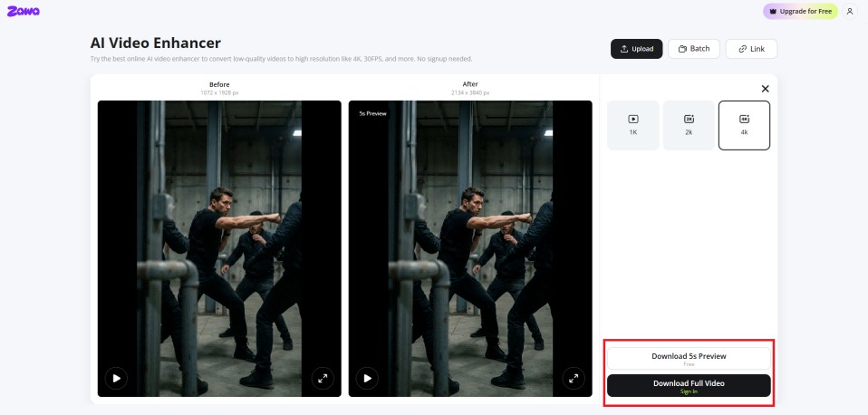Play the After video
Screen dimensions: 868x415
(x=367, y=379)
